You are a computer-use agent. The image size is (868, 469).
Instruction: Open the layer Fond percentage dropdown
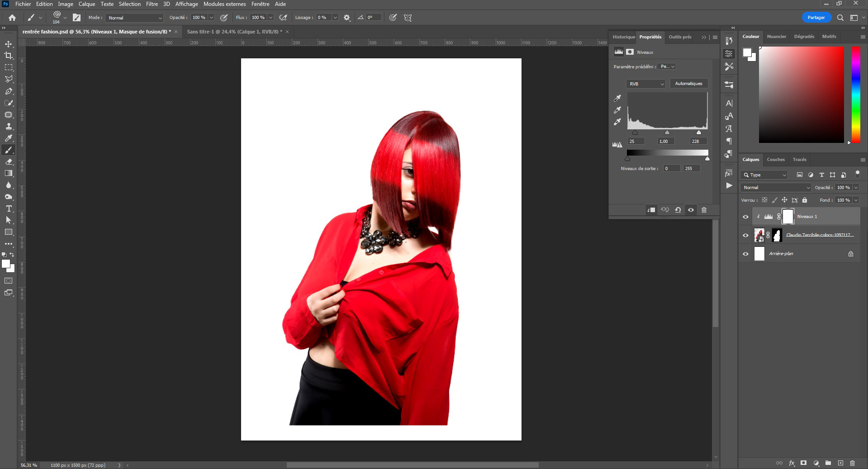click(x=856, y=200)
